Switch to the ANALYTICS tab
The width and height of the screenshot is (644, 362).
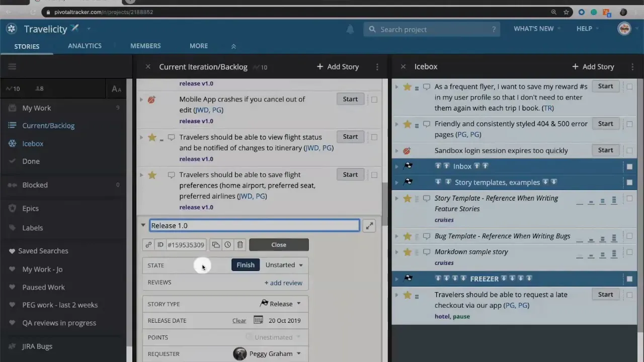pos(85,46)
